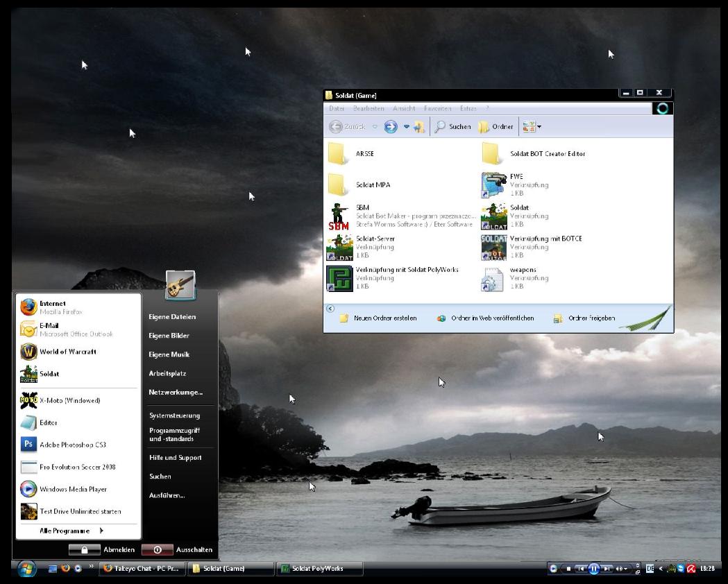Open the Soldat-Server shortcut
This screenshot has height=584, width=728.
[339, 247]
